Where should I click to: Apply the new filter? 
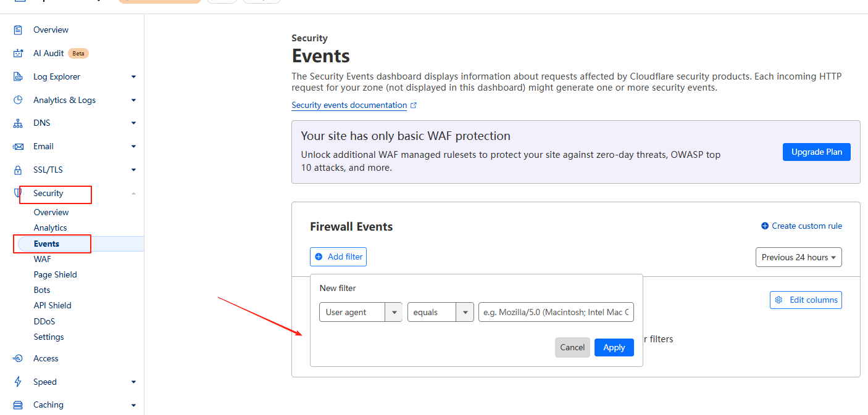click(x=614, y=347)
